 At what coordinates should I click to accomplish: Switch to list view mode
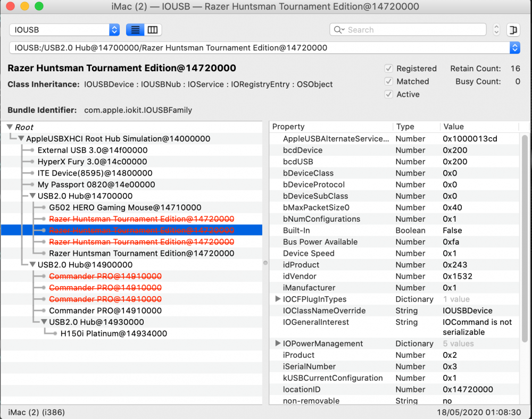[x=135, y=30]
